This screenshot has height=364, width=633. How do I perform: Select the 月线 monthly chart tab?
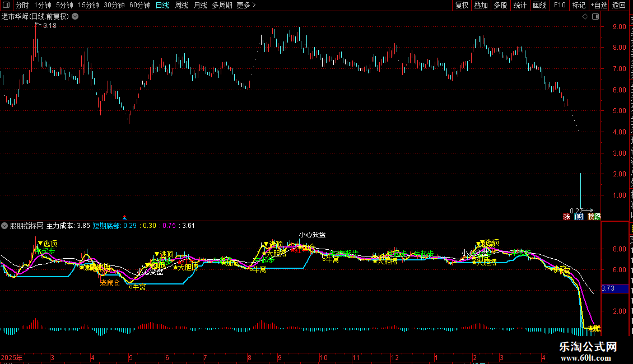click(x=200, y=5)
